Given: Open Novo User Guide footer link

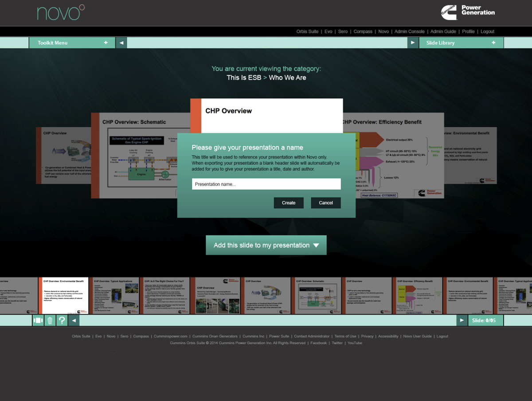Looking at the screenshot, I should pyautogui.click(x=418, y=336).
